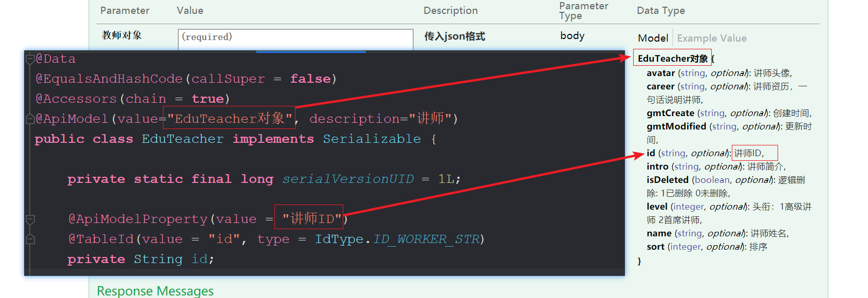868x298 pixels.
Task: Click the sort property in the model
Action: coord(655,247)
